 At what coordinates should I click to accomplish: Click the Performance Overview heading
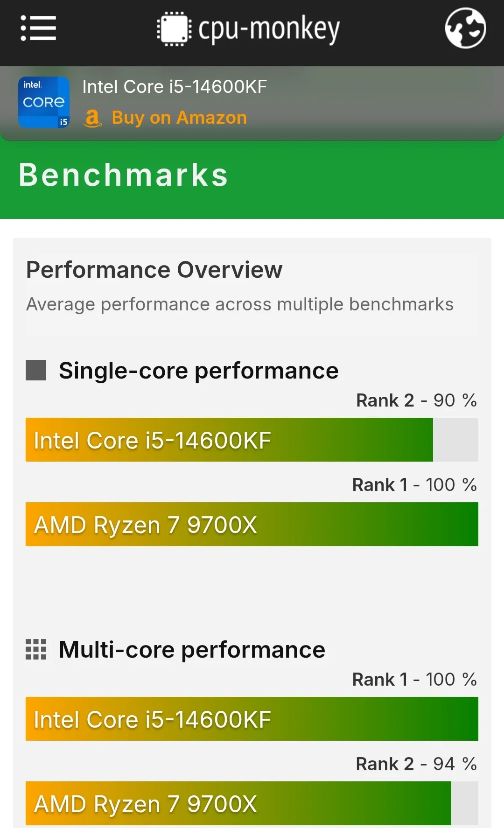tap(154, 270)
